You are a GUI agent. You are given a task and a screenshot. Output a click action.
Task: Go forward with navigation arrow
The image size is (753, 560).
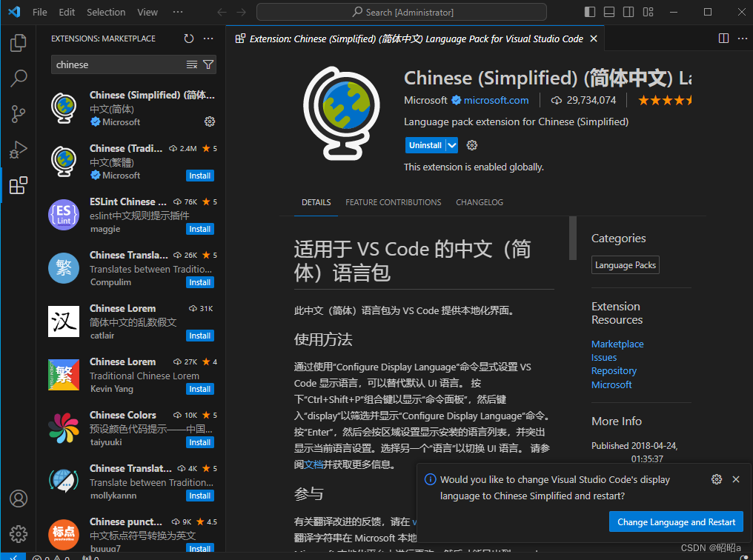241,12
